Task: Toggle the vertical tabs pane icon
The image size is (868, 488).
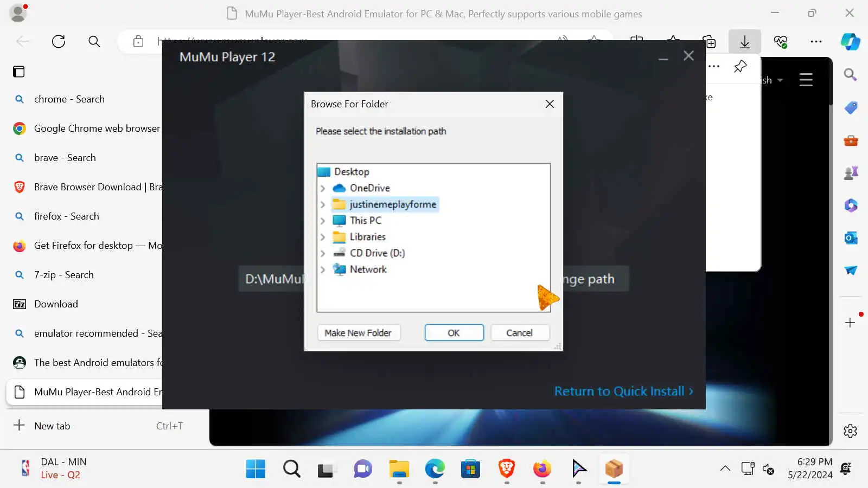Action: (19, 72)
